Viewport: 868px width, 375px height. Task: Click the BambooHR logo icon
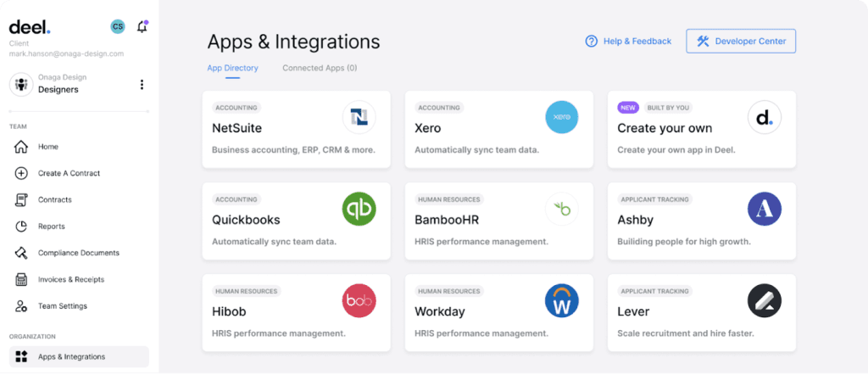tap(561, 209)
